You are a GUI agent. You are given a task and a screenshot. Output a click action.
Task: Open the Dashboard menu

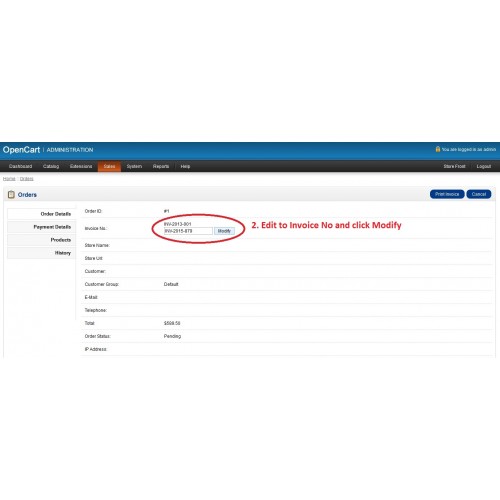(20, 166)
